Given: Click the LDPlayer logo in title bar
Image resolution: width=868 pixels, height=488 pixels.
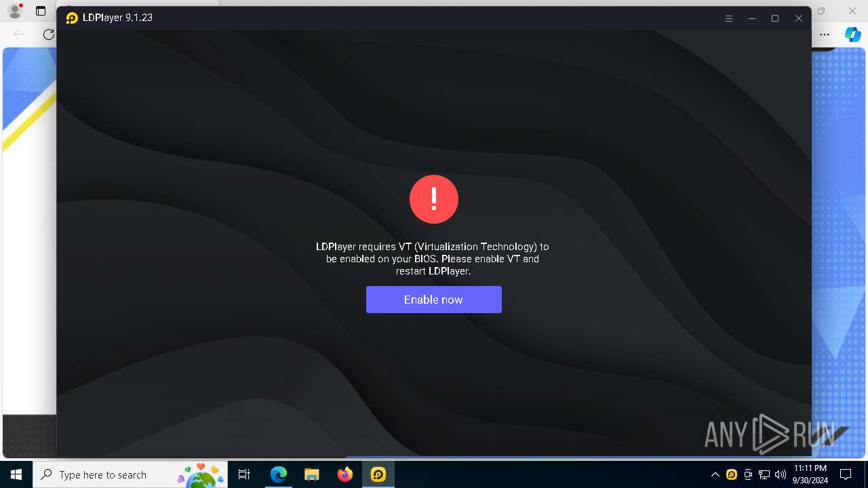Looking at the screenshot, I should tap(72, 18).
